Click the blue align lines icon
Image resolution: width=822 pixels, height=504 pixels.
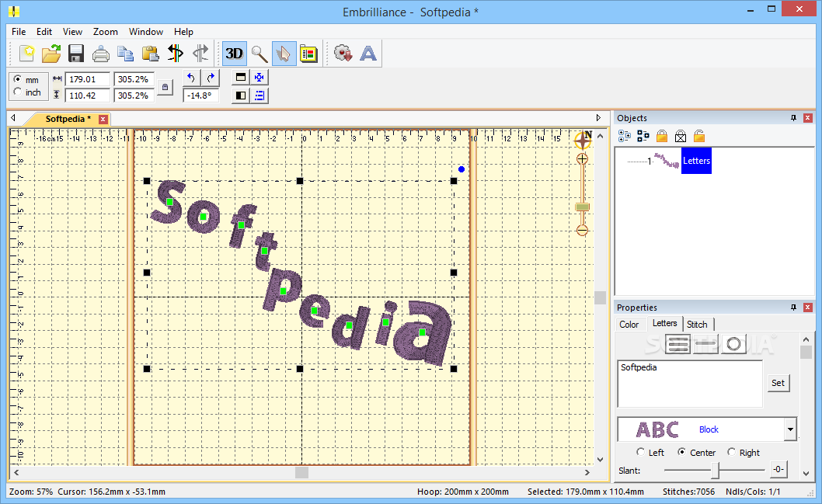coord(259,96)
